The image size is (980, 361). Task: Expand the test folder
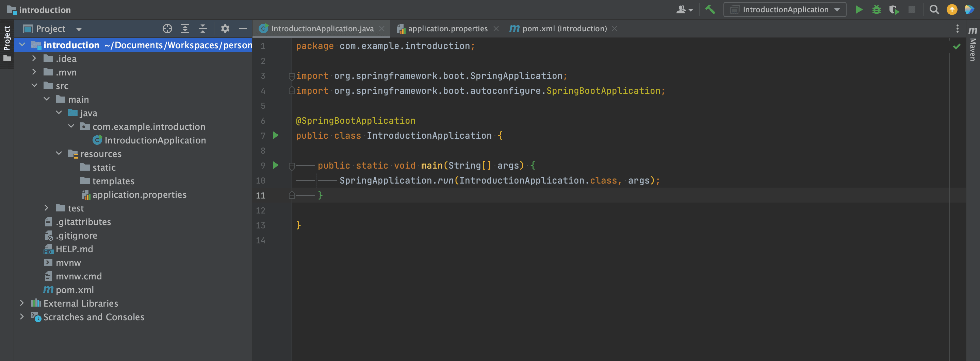46,208
